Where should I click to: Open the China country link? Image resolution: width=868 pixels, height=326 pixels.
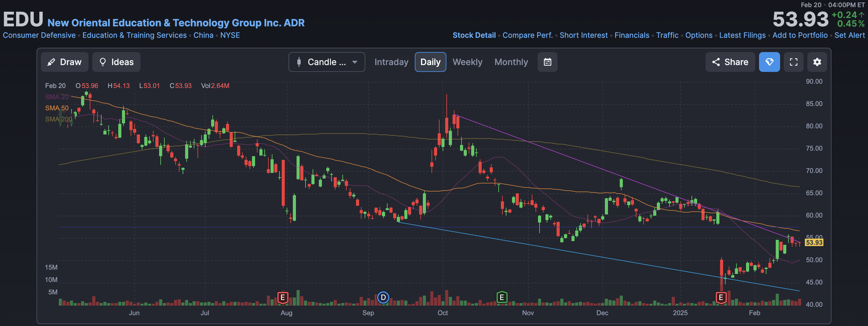click(x=203, y=35)
